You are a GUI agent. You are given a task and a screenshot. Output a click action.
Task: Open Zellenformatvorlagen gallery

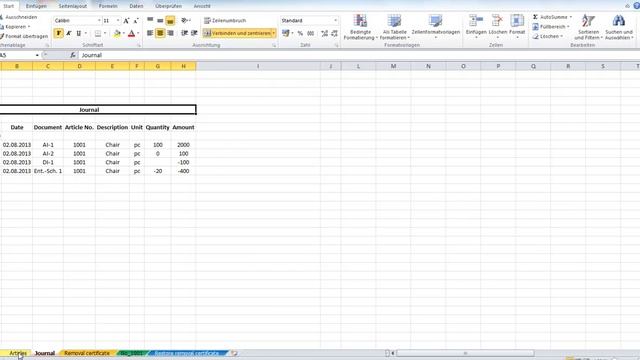point(436,26)
